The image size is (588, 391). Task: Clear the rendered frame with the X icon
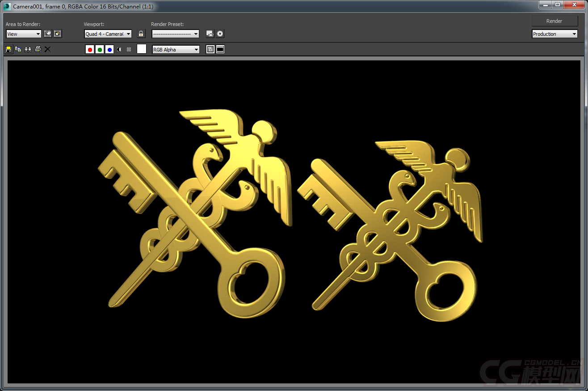click(47, 49)
